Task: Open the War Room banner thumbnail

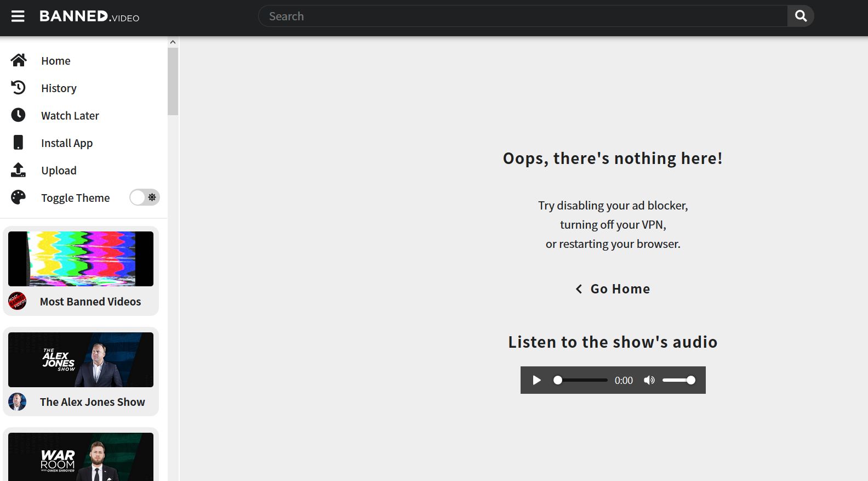Action: pos(81,457)
